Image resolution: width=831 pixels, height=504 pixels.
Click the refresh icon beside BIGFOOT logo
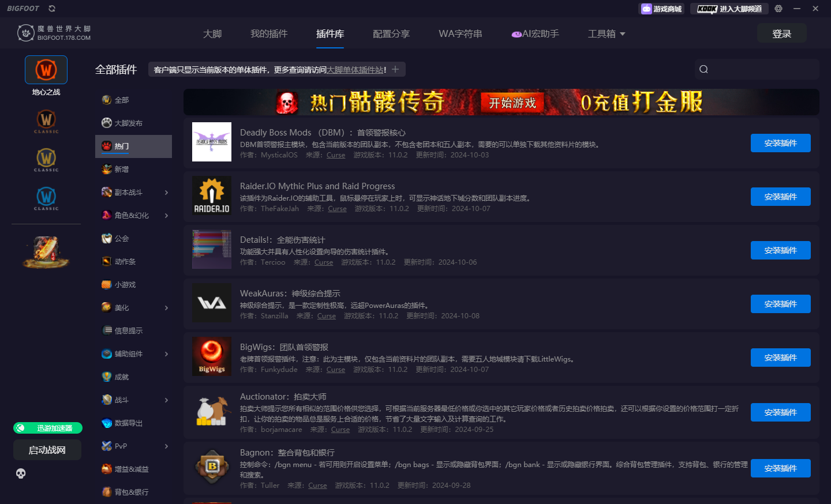tap(51, 8)
